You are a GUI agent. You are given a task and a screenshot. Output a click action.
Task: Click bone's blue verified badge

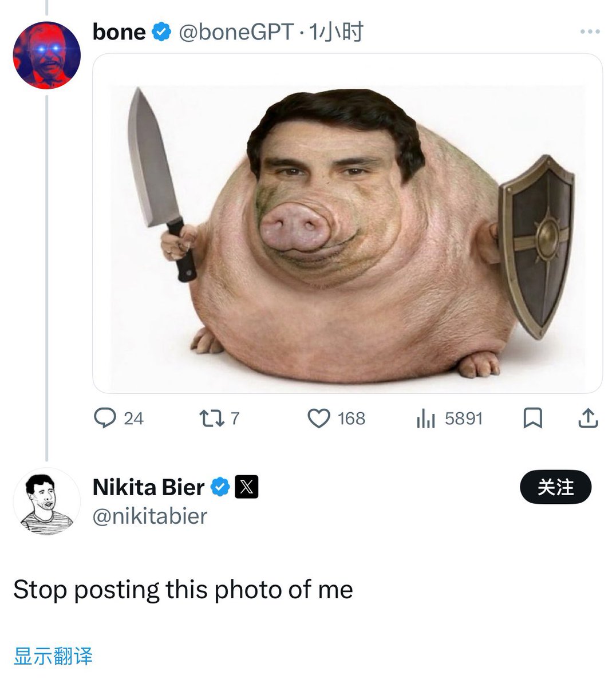click(161, 32)
